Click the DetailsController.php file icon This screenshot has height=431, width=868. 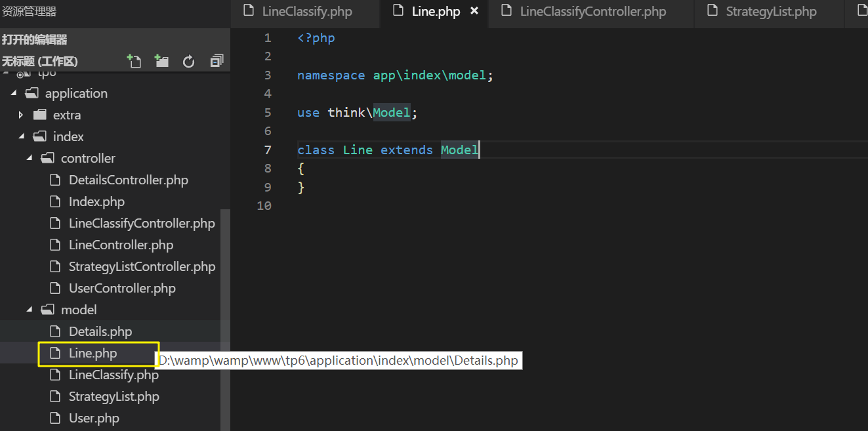point(56,180)
